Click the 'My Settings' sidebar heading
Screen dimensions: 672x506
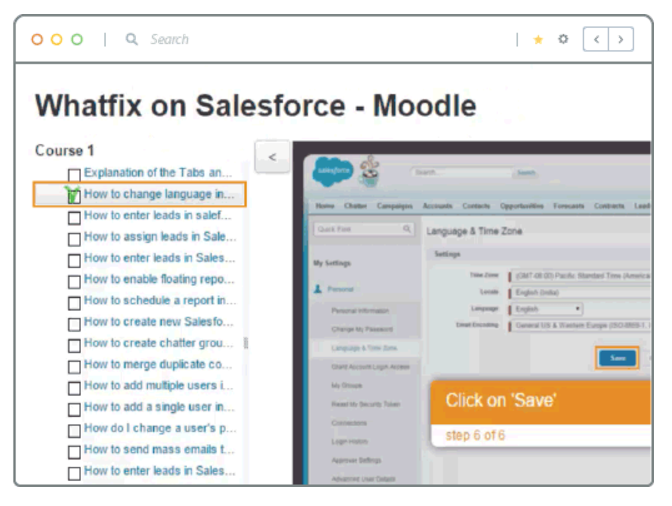332,263
